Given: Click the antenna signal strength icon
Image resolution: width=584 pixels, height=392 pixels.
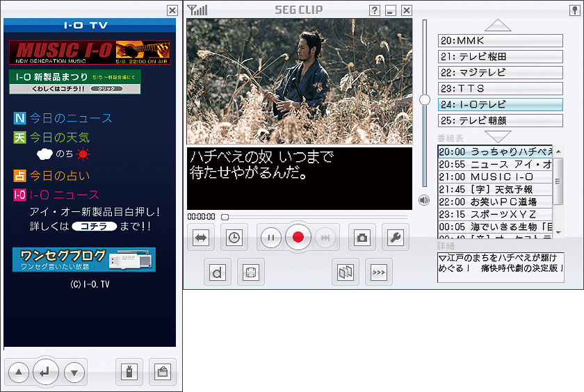Looking at the screenshot, I should pyautogui.click(x=197, y=10).
